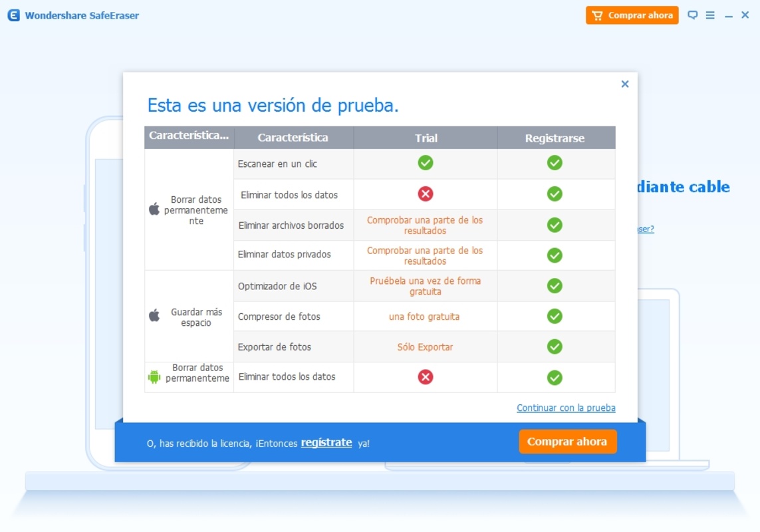The width and height of the screenshot is (760, 532).
Task: Click the Escanear en un clic cell
Action: pyautogui.click(x=293, y=164)
